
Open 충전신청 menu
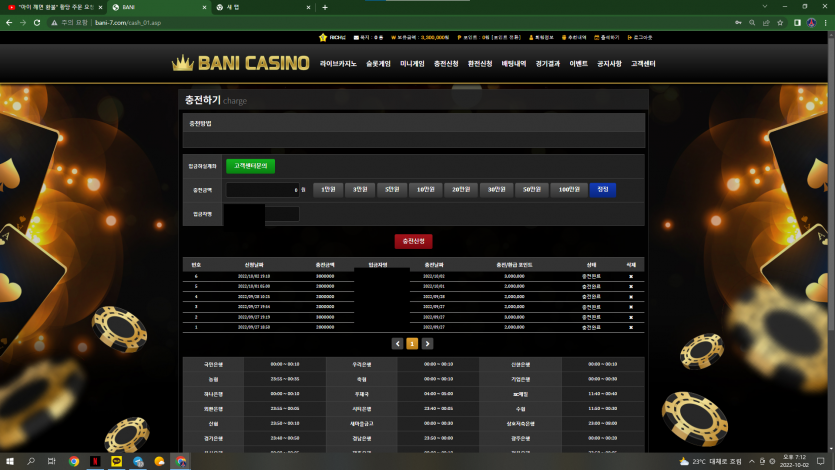[446, 64]
